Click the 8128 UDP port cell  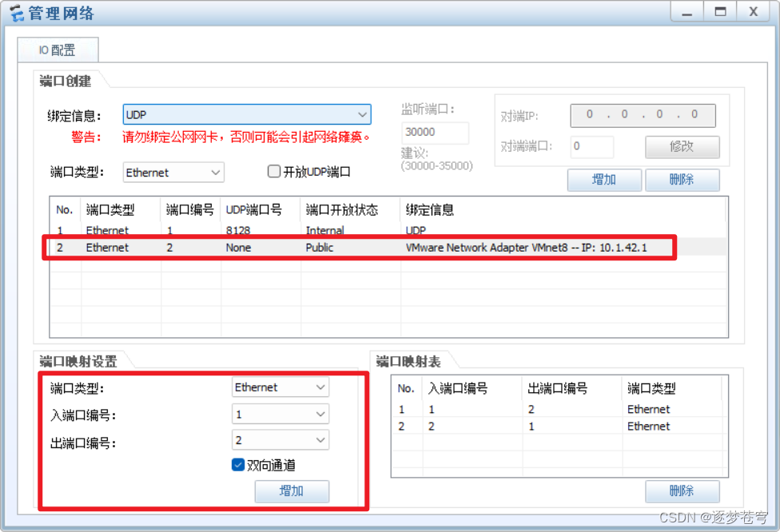(238, 230)
